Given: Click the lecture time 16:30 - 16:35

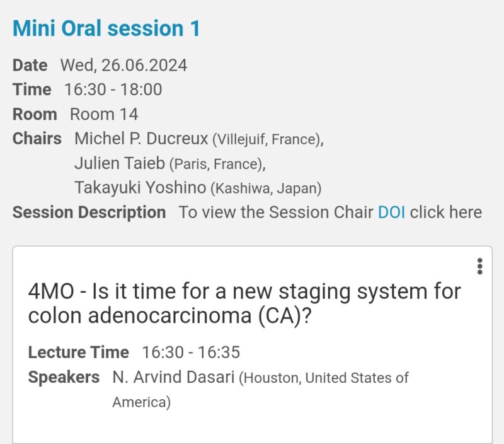Looking at the screenshot, I should 191,352.
